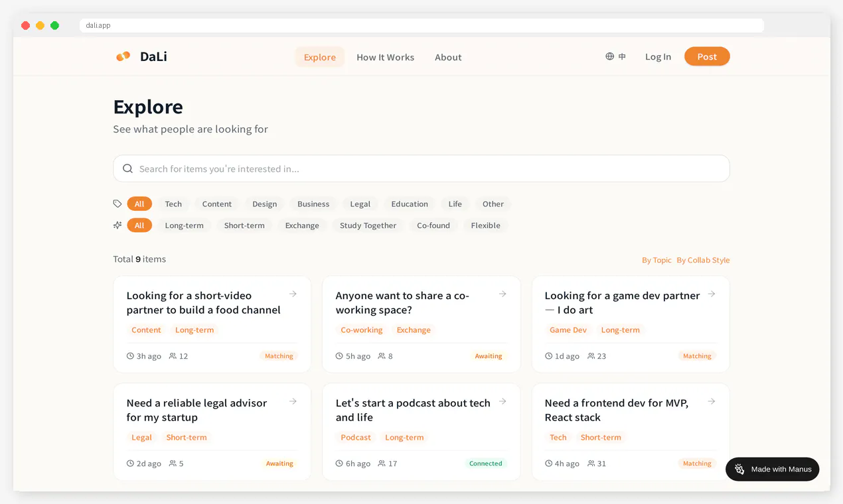
Task: Click Matching badge on food channel card
Action: click(x=279, y=356)
